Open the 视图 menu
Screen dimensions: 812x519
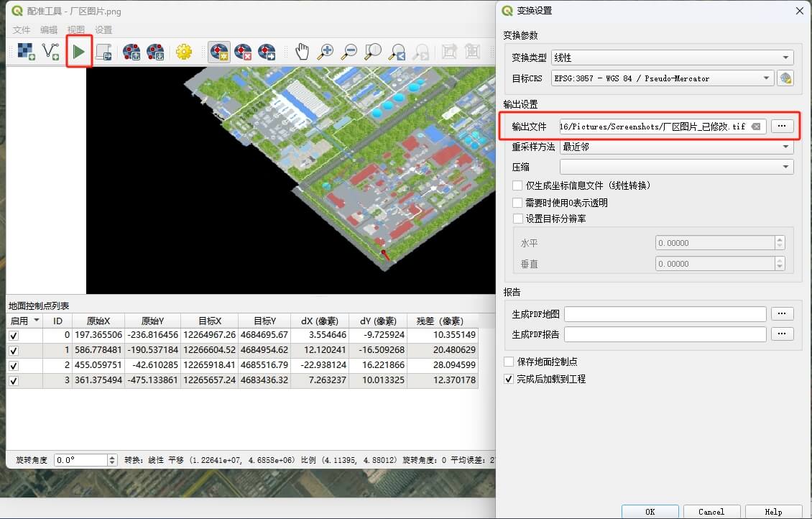pos(75,29)
